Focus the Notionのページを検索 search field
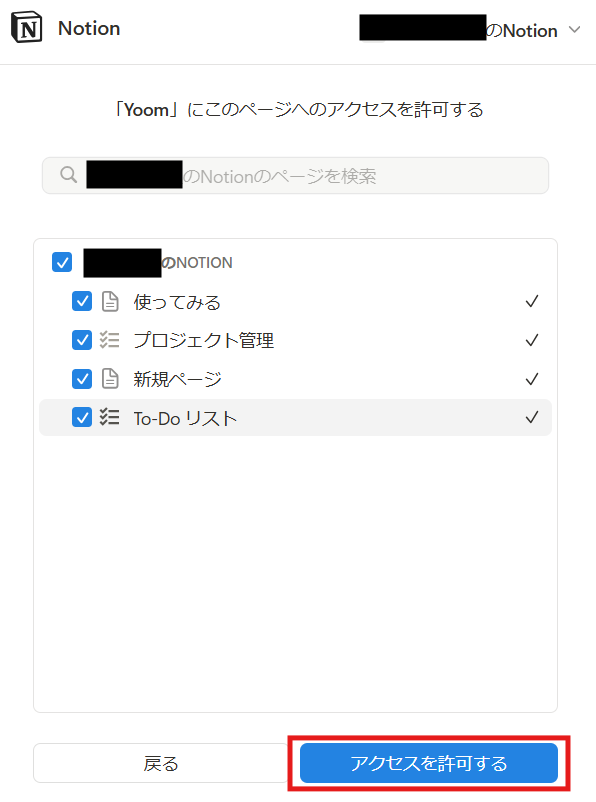This screenshot has width=596, height=802. pyautogui.click(x=295, y=175)
